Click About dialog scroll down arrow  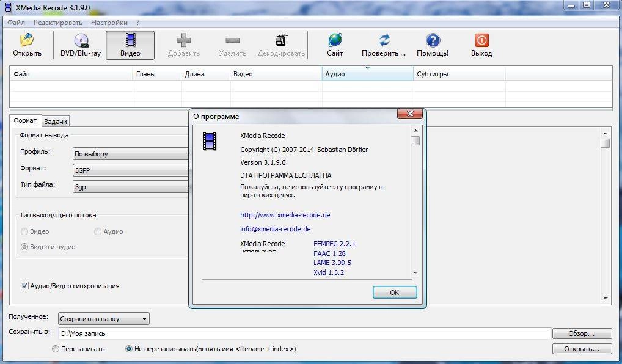(415, 273)
